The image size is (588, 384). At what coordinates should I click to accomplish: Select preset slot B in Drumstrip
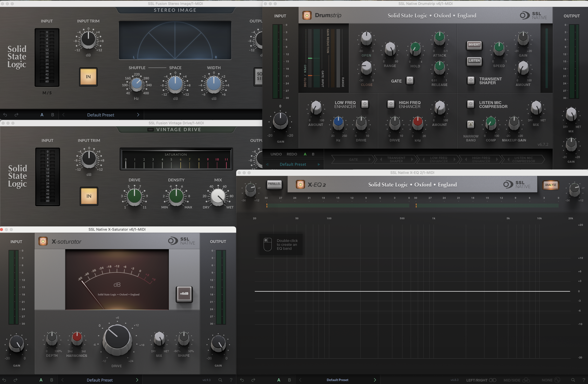(313, 154)
